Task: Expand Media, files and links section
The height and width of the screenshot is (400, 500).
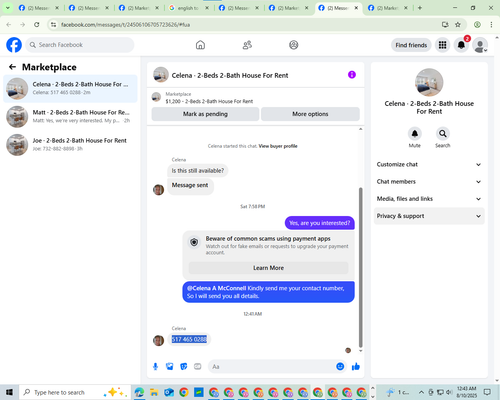Action: (429, 199)
